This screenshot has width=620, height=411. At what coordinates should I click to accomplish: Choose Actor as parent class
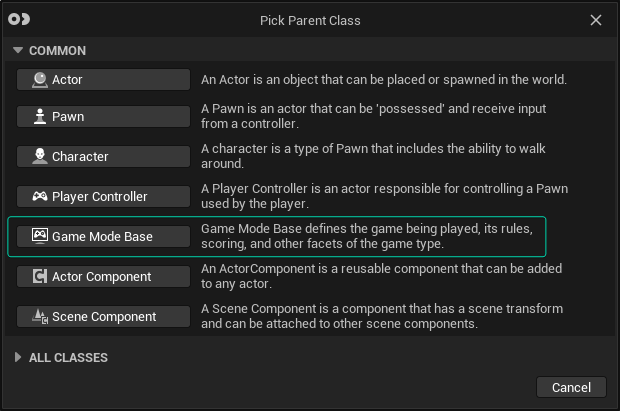(x=103, y=80)
